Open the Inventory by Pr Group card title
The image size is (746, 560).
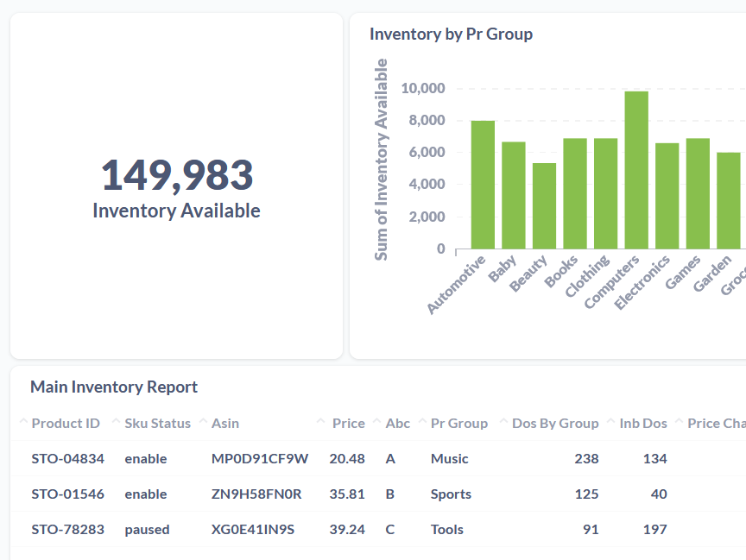tap(451, 34)
